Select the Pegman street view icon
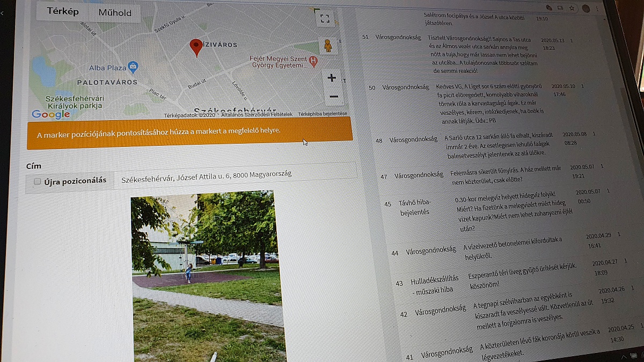644x362 pixels. tap(329, 45)
